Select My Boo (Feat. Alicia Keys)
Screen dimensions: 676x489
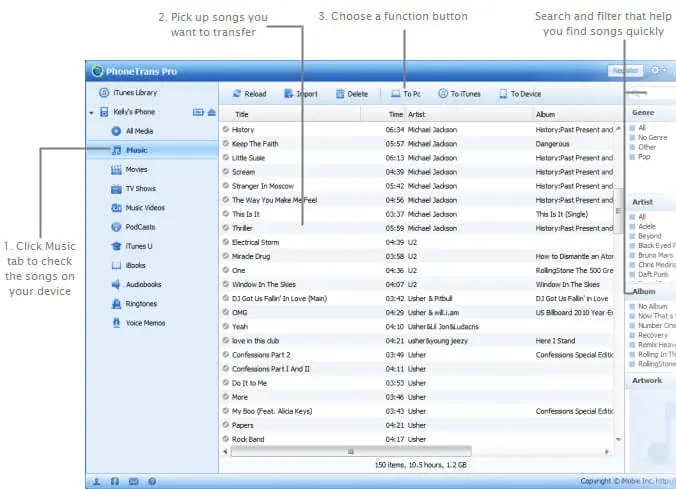point(272,411)
